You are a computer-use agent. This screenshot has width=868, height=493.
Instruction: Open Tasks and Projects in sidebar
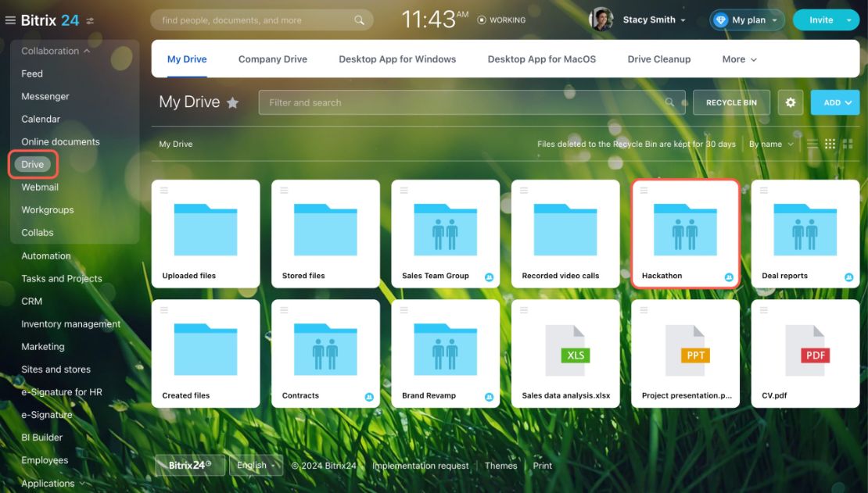coord(62,278)
